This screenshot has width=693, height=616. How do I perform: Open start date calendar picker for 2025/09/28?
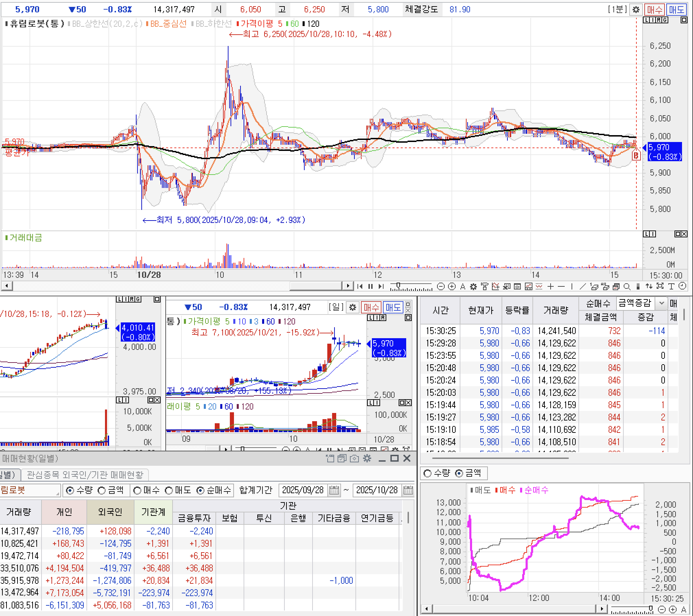[334, 490]
